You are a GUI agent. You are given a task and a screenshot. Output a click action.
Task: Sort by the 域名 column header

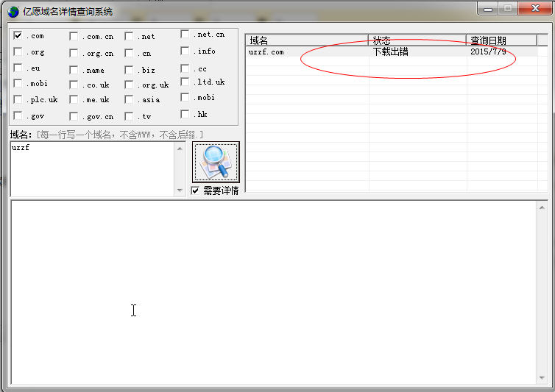tap(307, 40)
